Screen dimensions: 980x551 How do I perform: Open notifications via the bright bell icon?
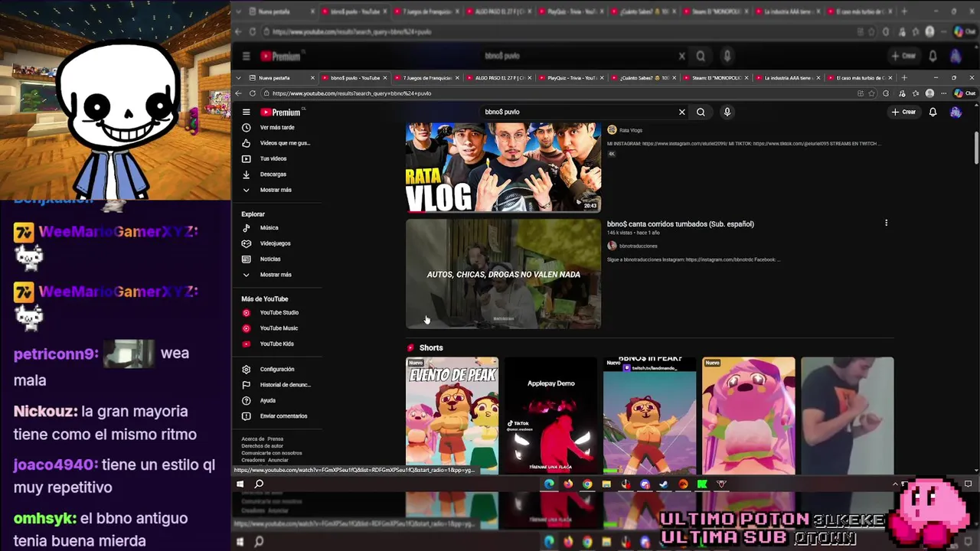[933, 112]
